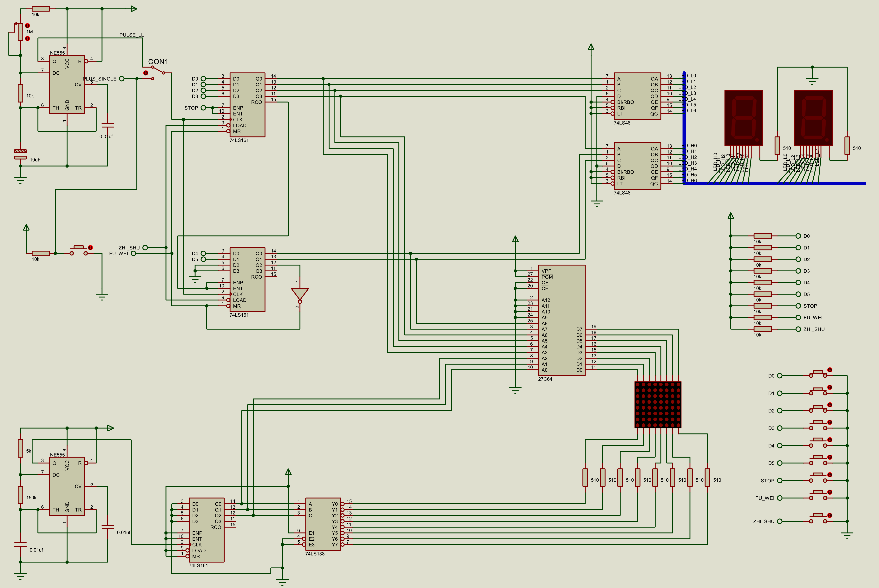This screenshot has height=588, width=879.
Task: Toggle the red latch dot on D0 push button
Action: coord(830,370)
